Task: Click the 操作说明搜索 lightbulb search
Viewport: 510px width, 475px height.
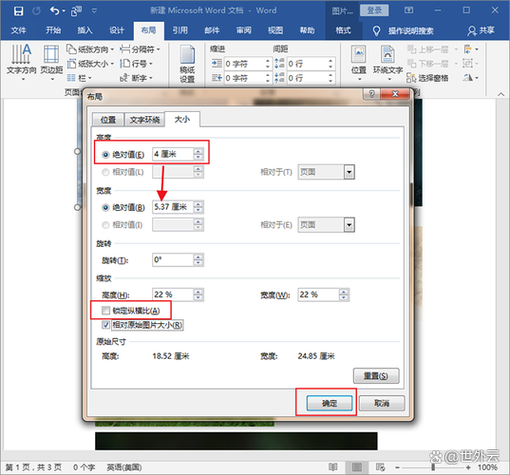Action: [x=403, y=31]
